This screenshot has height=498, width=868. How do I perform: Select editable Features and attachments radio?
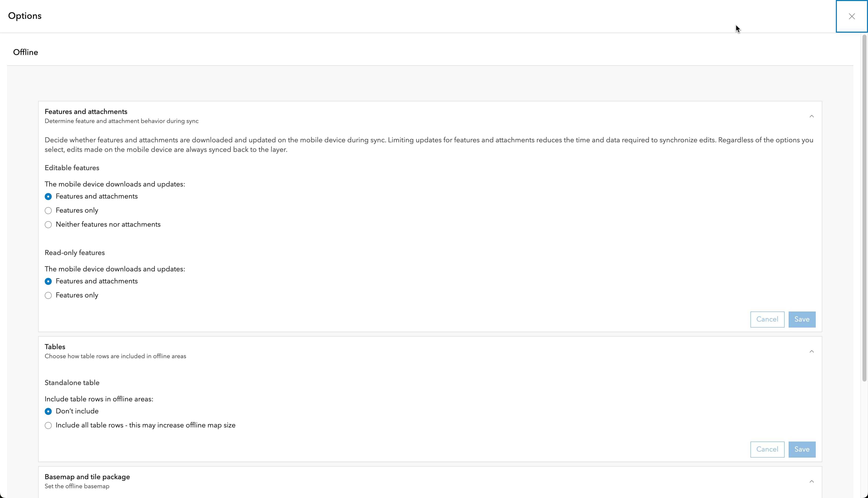pyautogui.click(x=48, y=197)
